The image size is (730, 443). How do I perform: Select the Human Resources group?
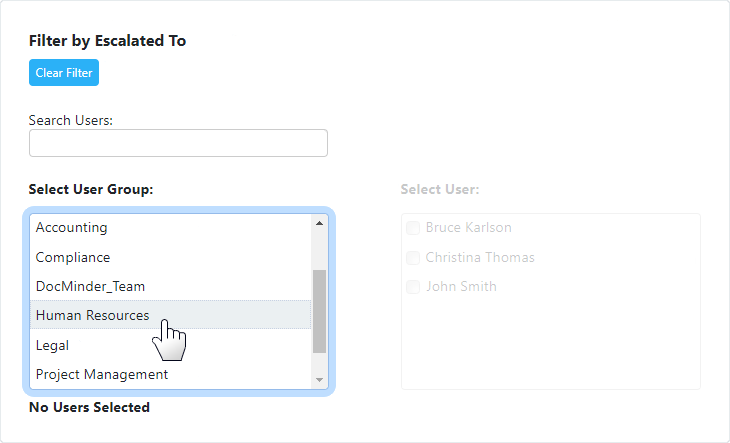pos(170,315)
